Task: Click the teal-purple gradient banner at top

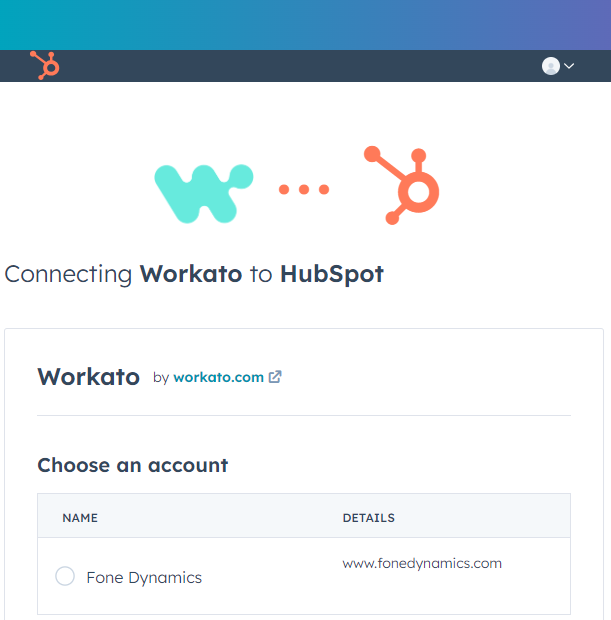Action: coord(305,25)
